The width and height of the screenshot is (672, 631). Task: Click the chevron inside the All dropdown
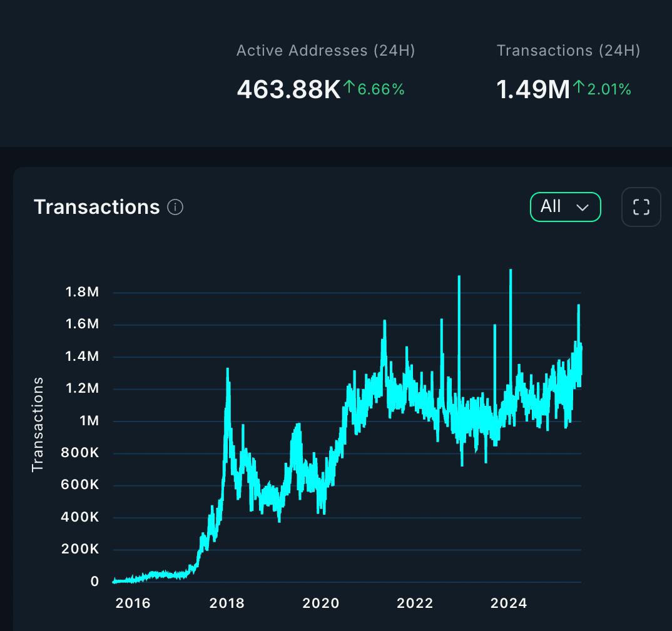[x=582, y=208]
